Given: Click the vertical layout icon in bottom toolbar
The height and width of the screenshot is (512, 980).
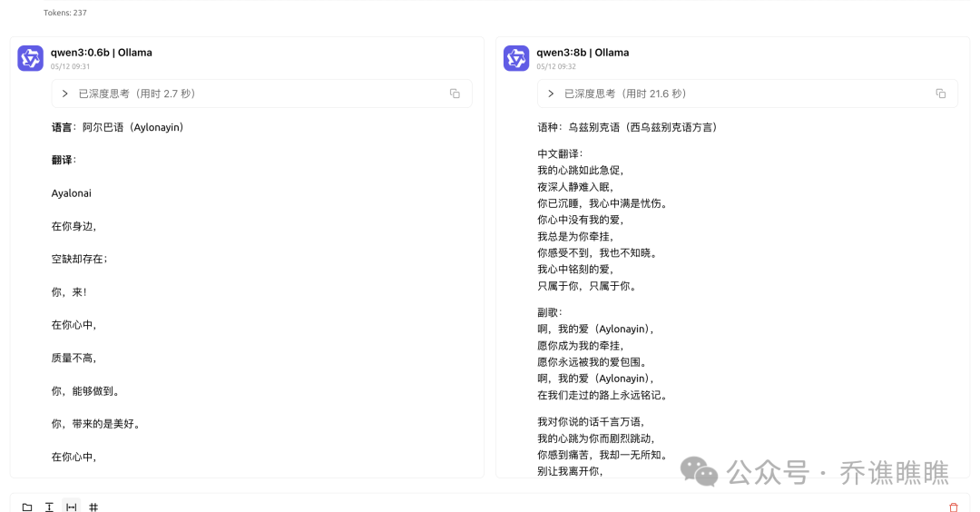Looking at the screenshot, I should [49, 507].
